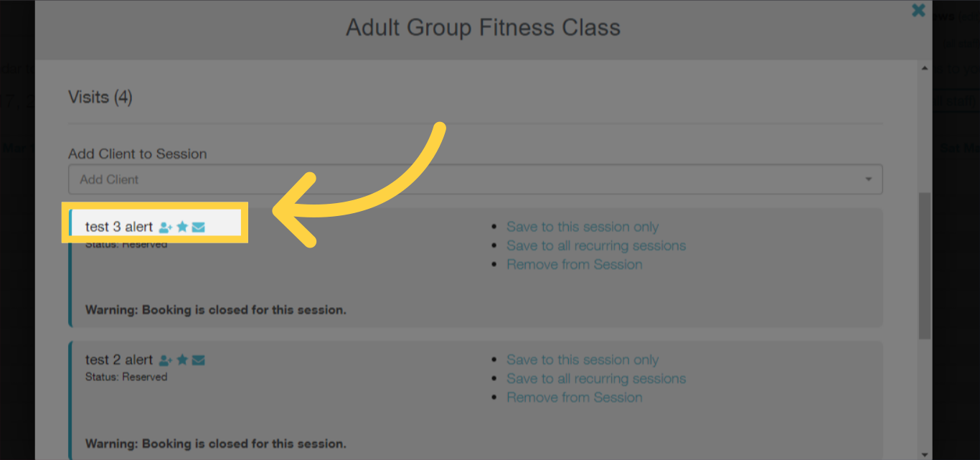Open the envelope icon for test 3 alert

pyautogui.click(x=198, y=227)
